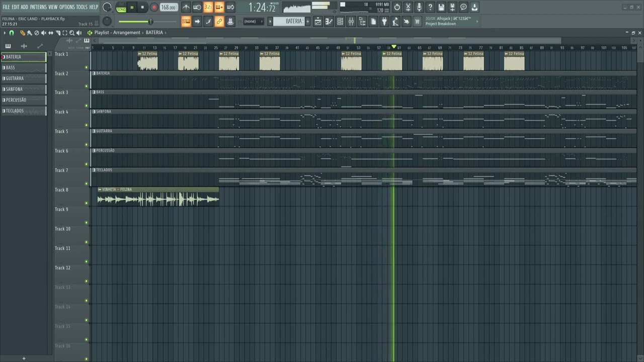The width and height of the screenshot is (644, 362).
Task: Save new project version icon
Action: pos(452,7)
